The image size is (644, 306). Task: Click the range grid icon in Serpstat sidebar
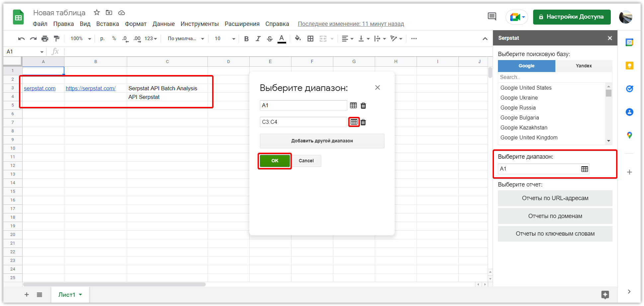click(x=585, y=169)
